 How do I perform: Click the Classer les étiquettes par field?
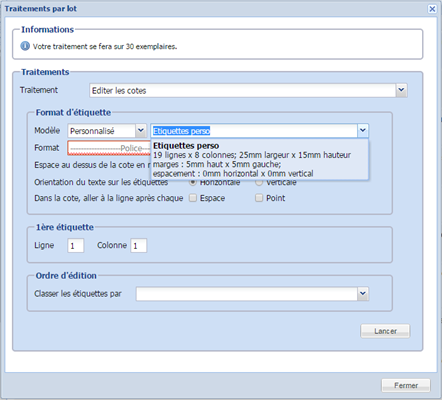[x=247, y=294]
